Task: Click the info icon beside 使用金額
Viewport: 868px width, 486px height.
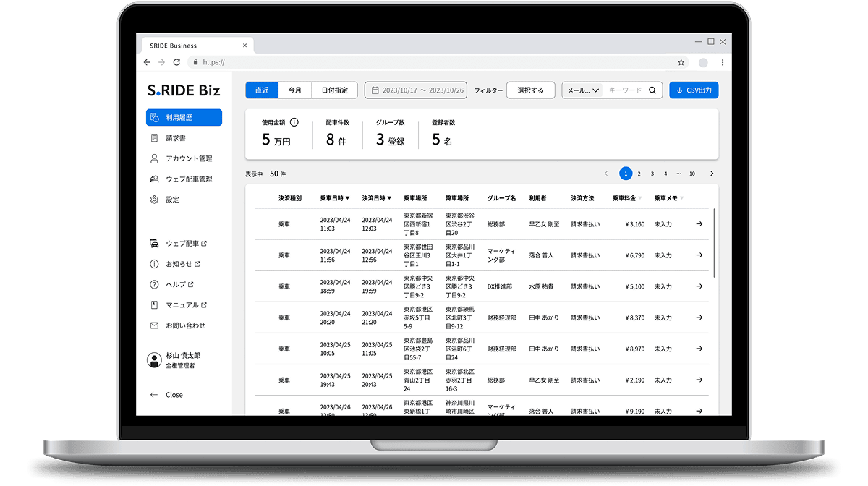Action: tap(294, 123)
